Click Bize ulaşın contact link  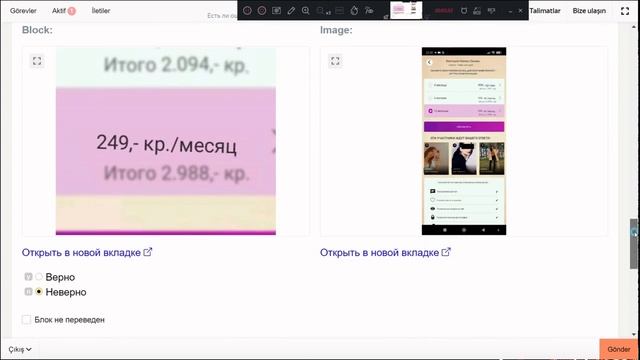589,11
